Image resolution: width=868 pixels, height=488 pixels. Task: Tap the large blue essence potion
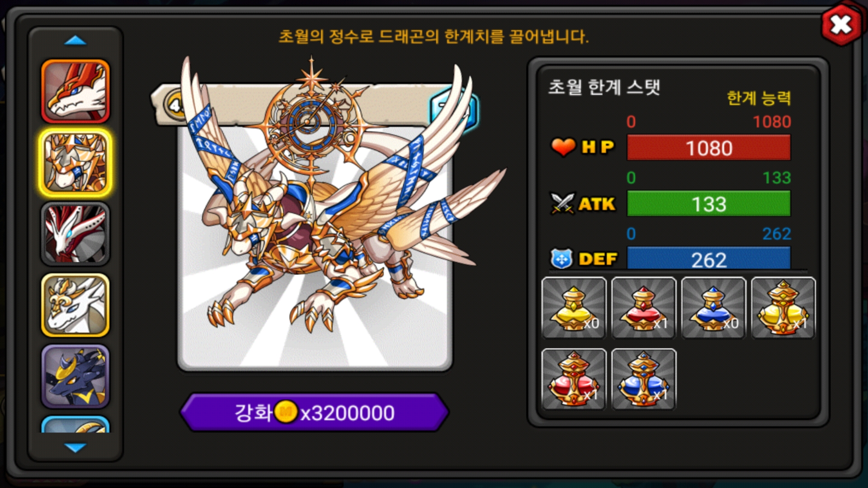coord(644,379)
